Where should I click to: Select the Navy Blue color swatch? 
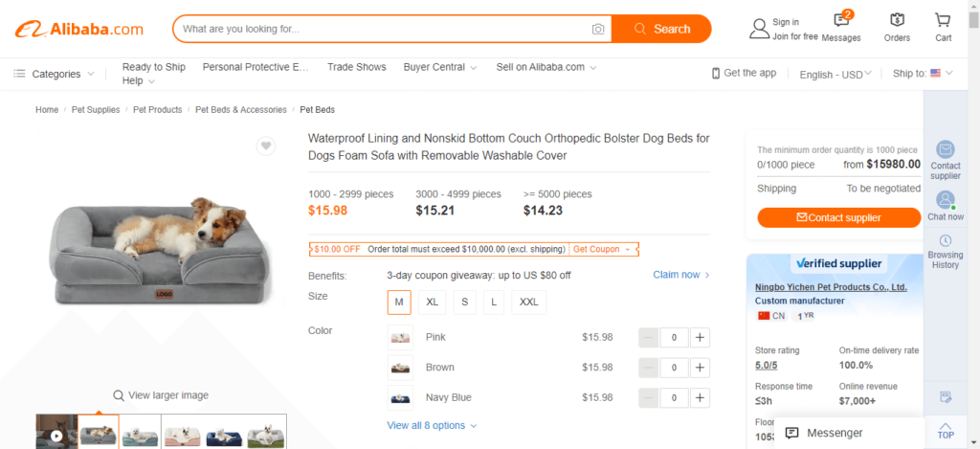pyautogui.click(x=400, y=397)
